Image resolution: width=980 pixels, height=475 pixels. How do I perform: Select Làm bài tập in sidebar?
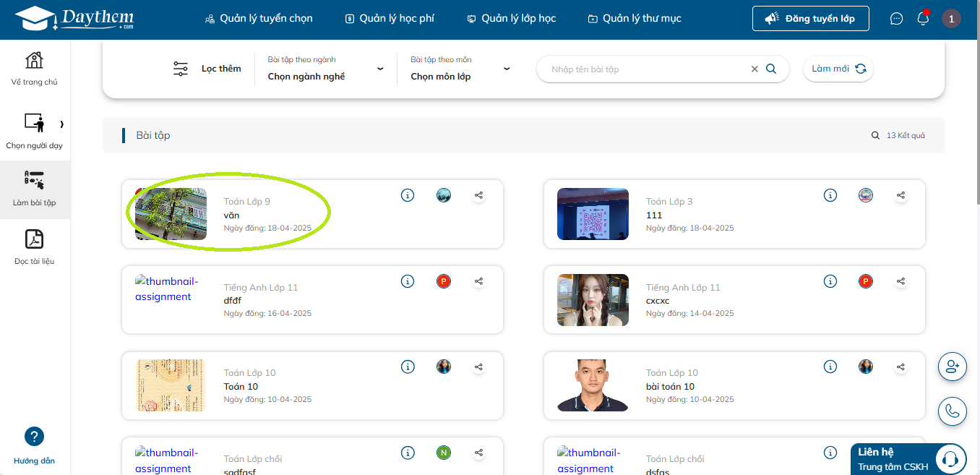coord(34,189)
